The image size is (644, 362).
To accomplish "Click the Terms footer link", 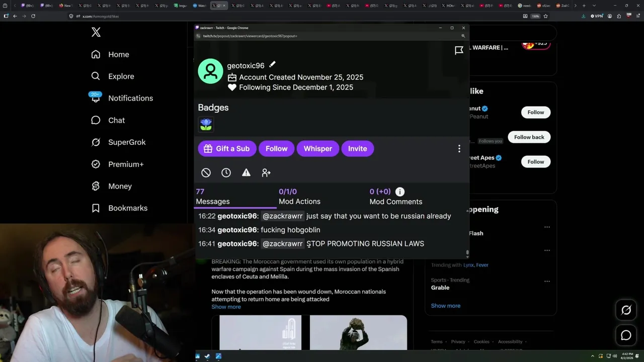I will 436,342.
